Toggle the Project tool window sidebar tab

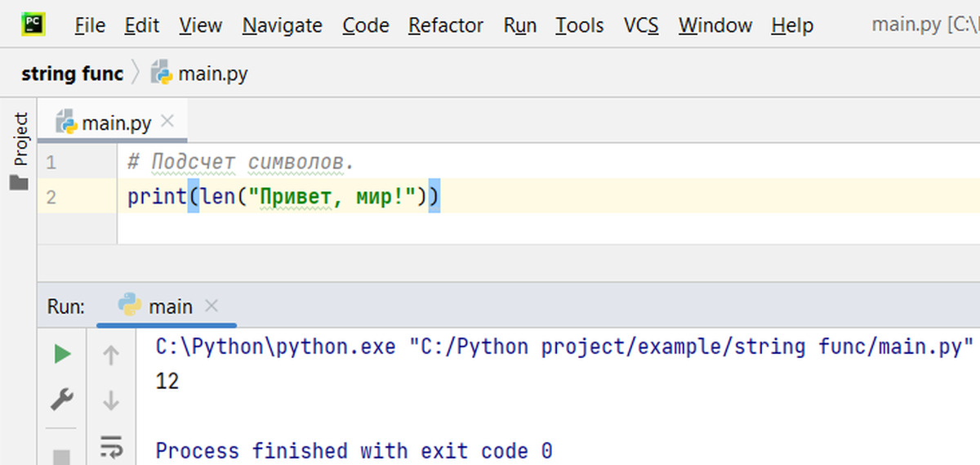(20, 139)
